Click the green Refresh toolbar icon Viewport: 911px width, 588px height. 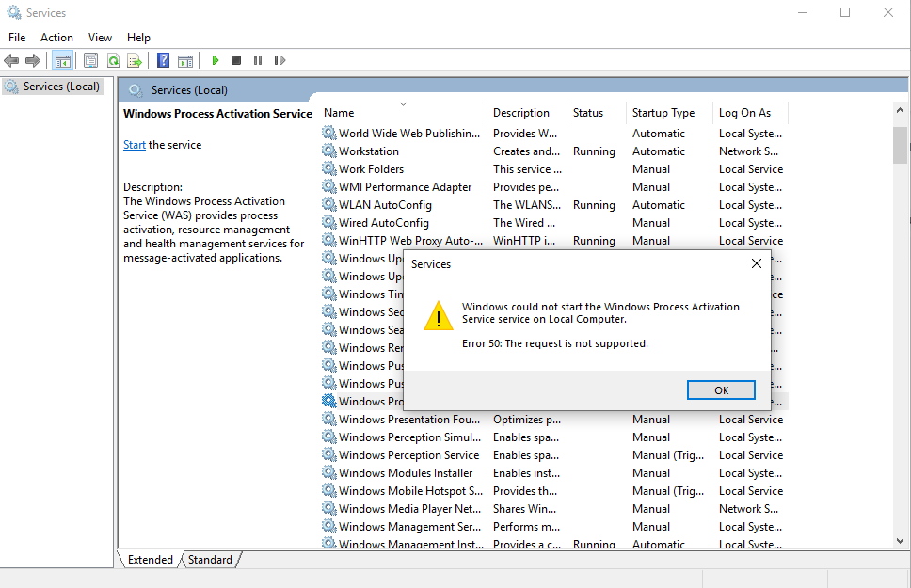[113, 60]
